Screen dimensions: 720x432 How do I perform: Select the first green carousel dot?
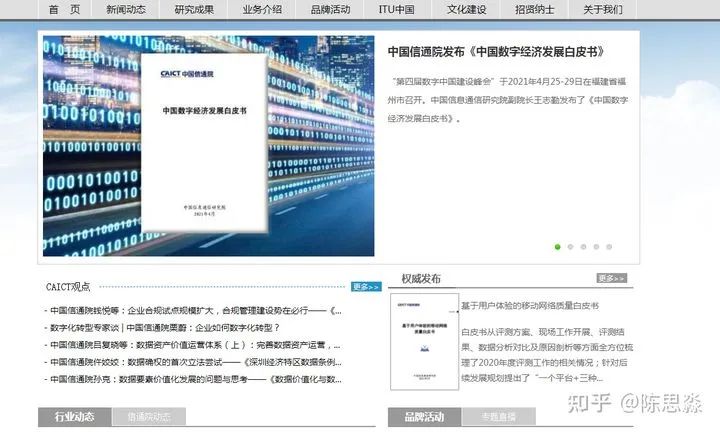point(557,247)
